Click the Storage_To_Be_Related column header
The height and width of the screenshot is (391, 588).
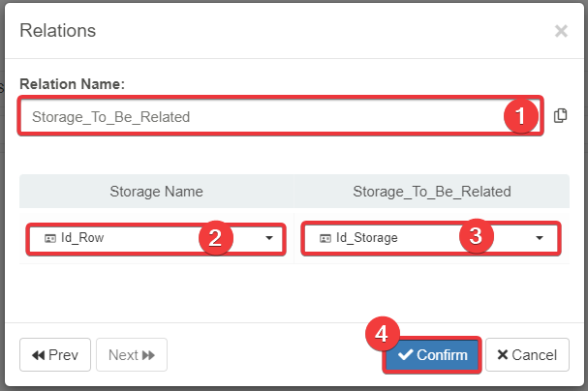(431, 191)
